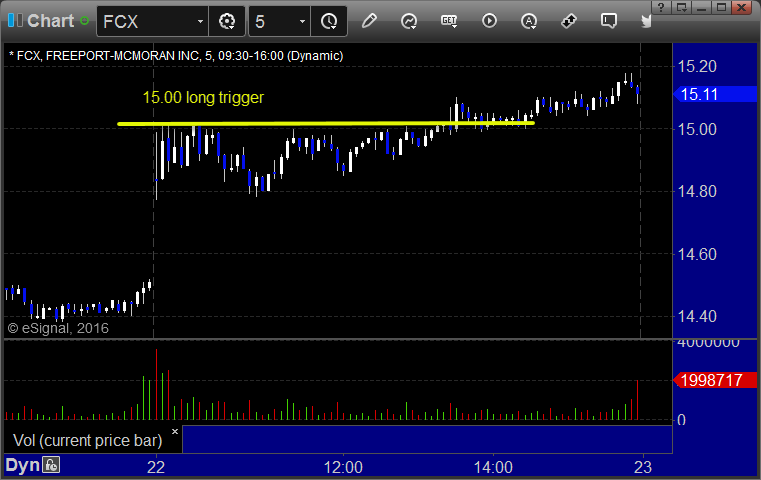The height and width of the screenshot is (480, 761).
Task: Toggle the lock icon next to Dyn
Action: point(51,465)
